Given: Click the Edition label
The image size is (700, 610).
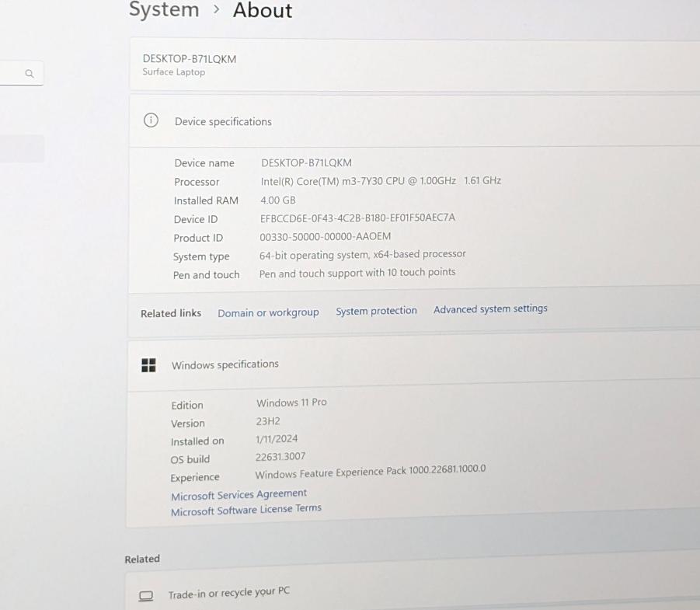Looking at the screenshot, I should (187, 405).
